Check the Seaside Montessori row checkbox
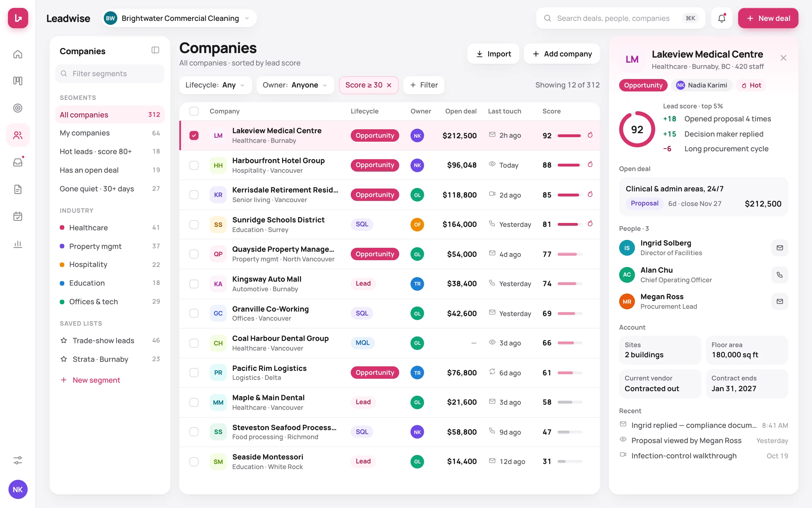Screen dimensions: 812x508 pyautogui.click(x=194, y=462)
